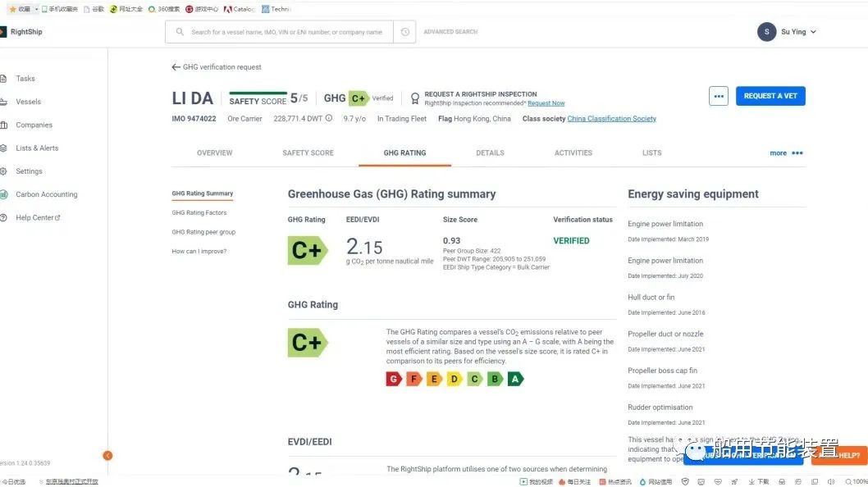
Task: Click the user avatar 'S'
Action: (x=767, y=32)
